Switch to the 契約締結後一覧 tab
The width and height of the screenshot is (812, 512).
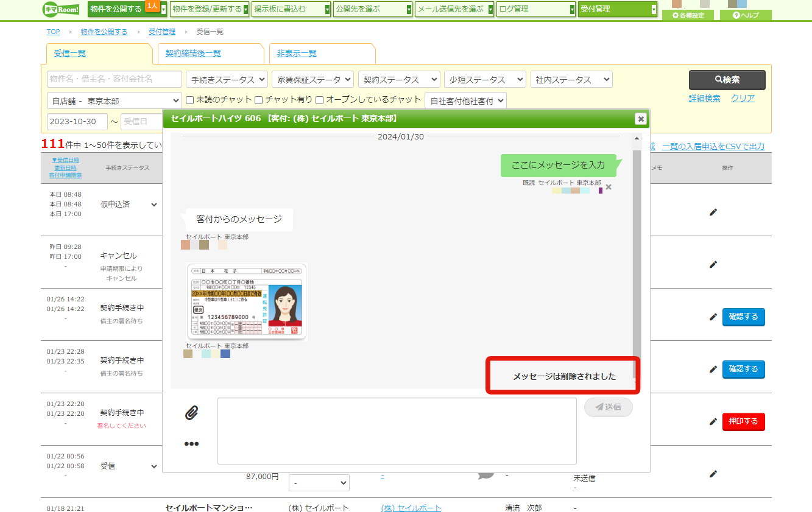(x=193, y=54)
